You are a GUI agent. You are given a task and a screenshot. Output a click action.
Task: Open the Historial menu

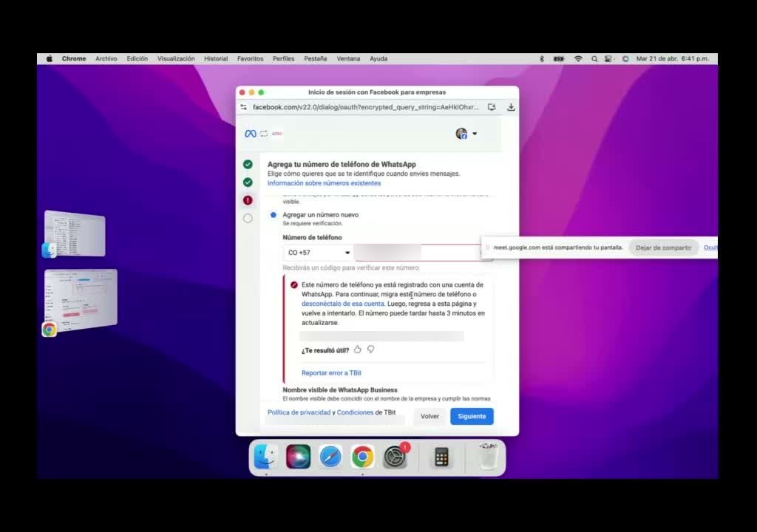(216, 58)
